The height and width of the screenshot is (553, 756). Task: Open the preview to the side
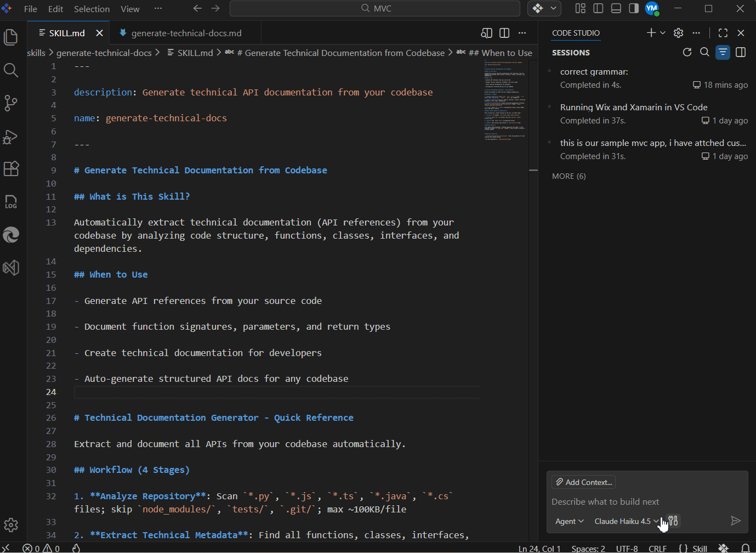coord(486,33)
